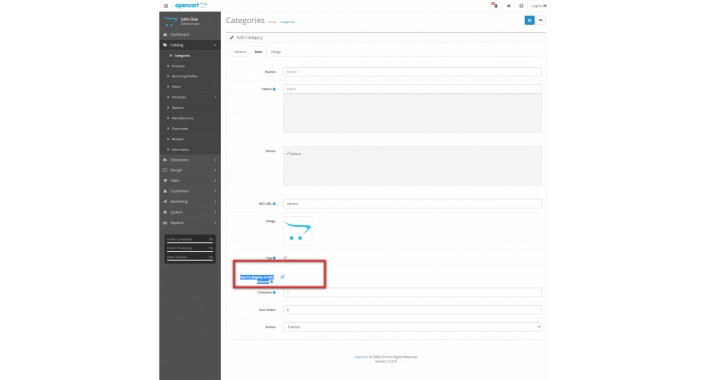Open Products in the Catalog submenu
The height and width of the screenshot is (380, 710).
190,66
